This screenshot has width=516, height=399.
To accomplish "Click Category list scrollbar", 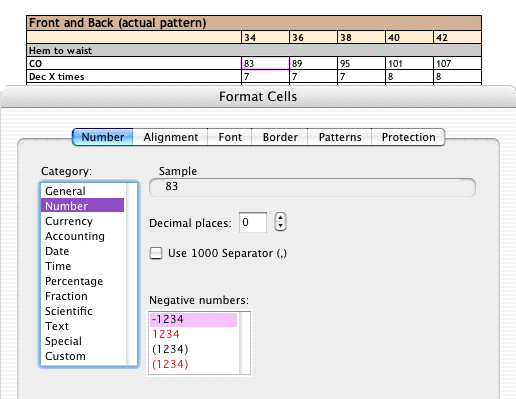I will [x=132, y=274].
